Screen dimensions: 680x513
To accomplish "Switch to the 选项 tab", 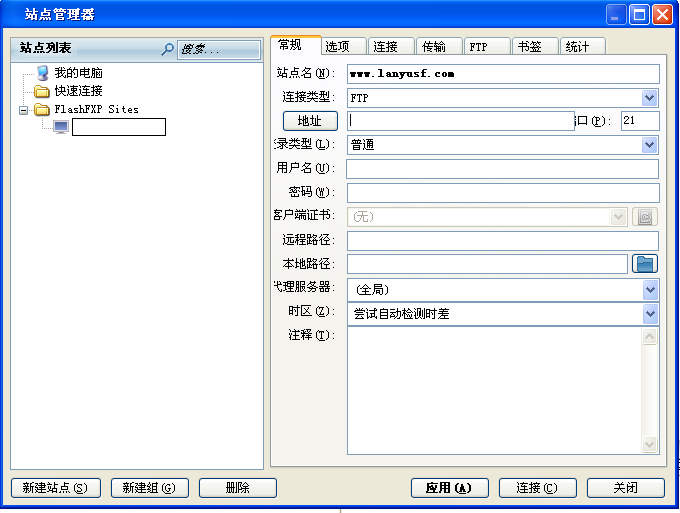I will click(344, 46).
